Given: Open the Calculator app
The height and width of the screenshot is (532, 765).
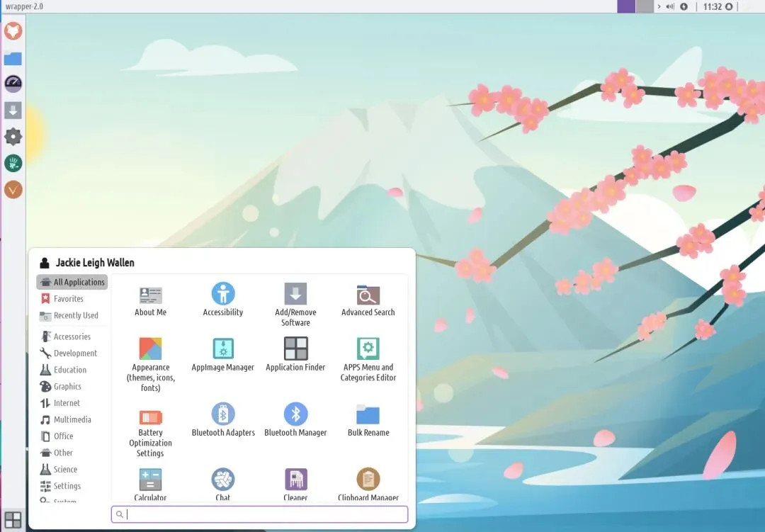Looking at the screenshot, I should (x=150, y=485).
